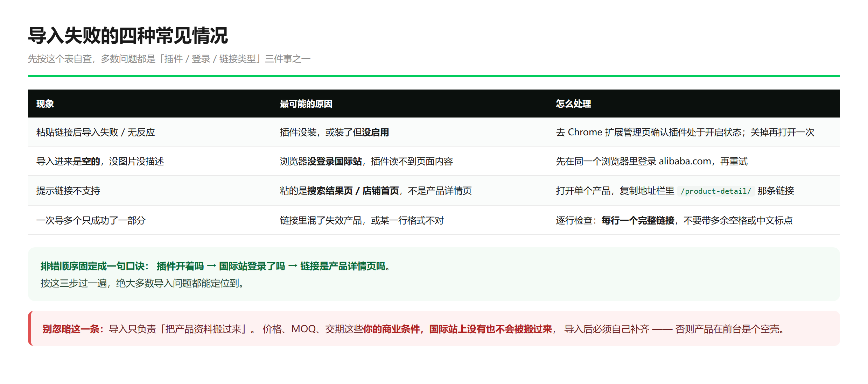Select cell 浏览器没登录国际站
This screenshot has width=868, height=384.
point(409,161)
